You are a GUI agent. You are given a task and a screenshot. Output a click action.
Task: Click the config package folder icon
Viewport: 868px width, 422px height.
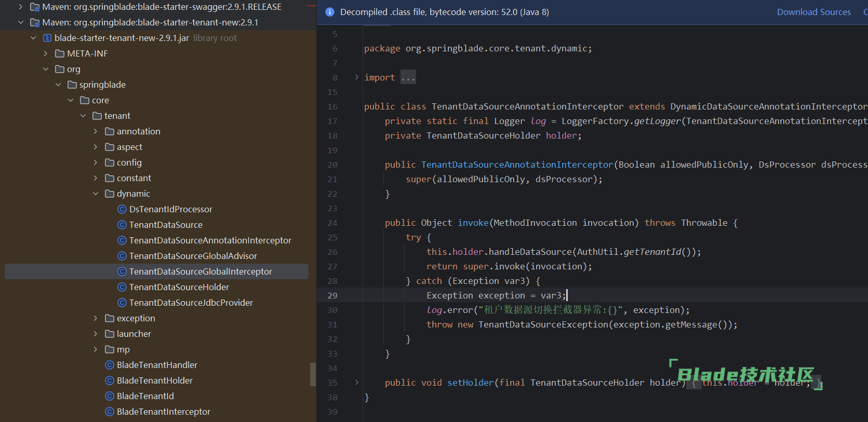(x=110, y=162)
